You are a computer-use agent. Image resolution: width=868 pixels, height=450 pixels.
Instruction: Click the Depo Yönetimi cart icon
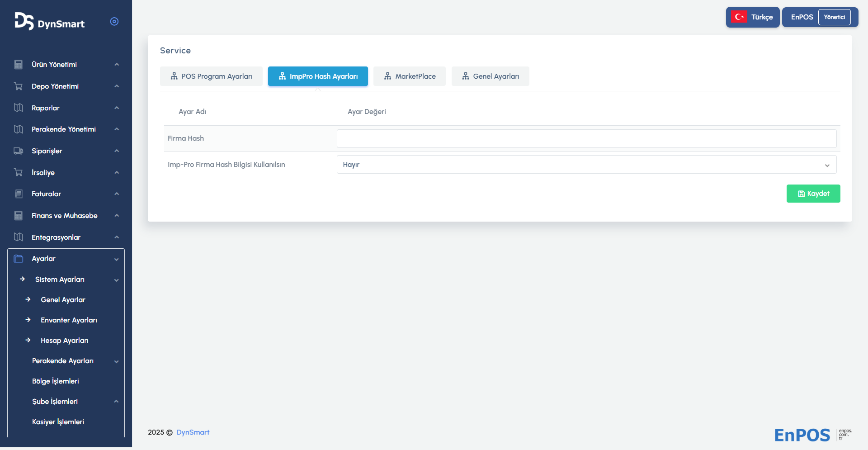(19, 86)
